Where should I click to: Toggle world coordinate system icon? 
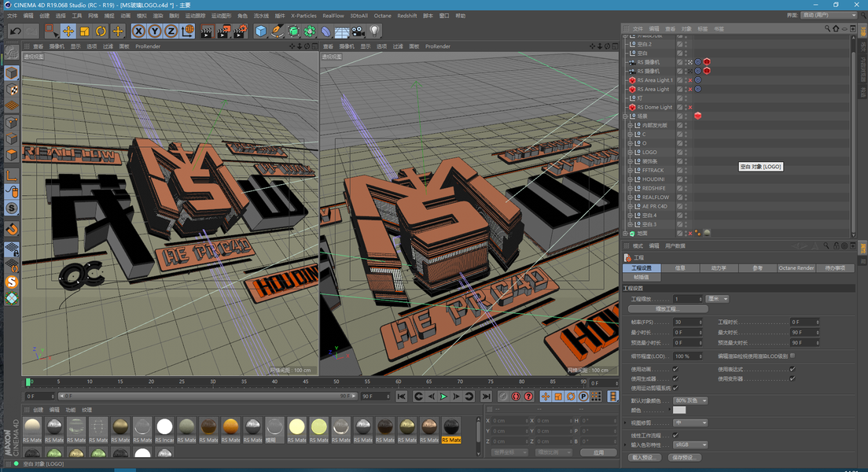point(188,31)
